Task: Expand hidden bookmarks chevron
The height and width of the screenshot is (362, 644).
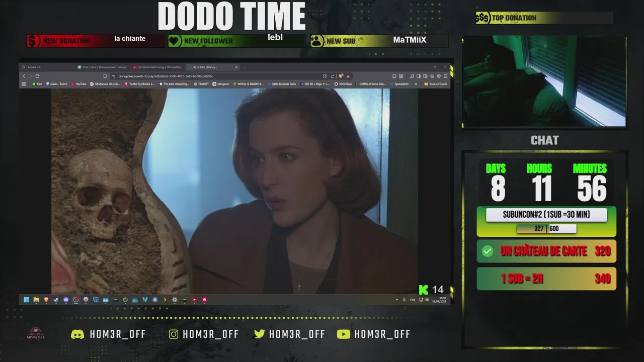Action: pos(416,84)
